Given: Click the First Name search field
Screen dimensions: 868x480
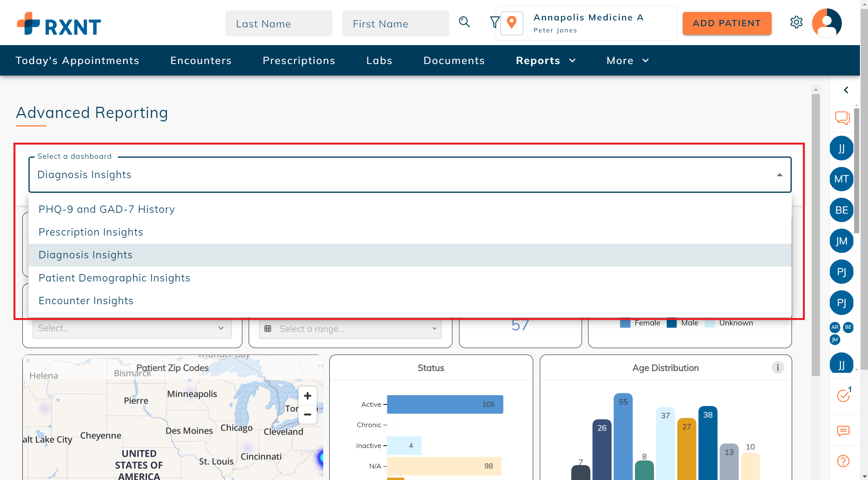Looking at the screenshot, I should coord(395,24).
